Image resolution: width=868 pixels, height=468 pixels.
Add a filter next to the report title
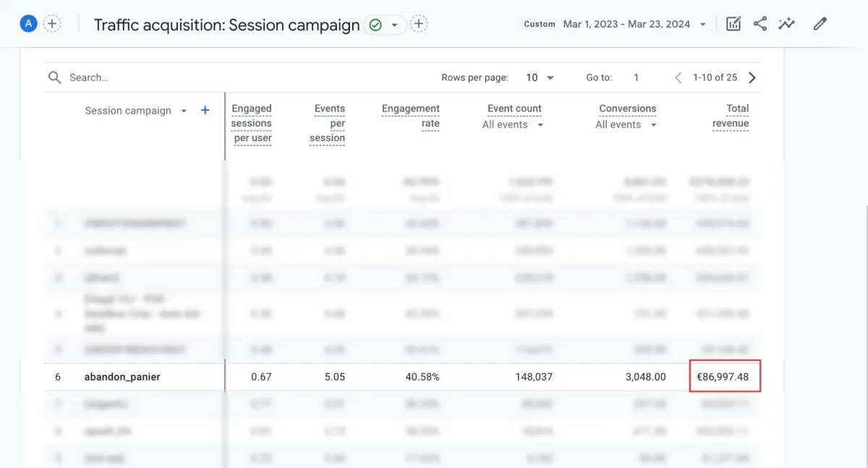click(x=419, y=24)
